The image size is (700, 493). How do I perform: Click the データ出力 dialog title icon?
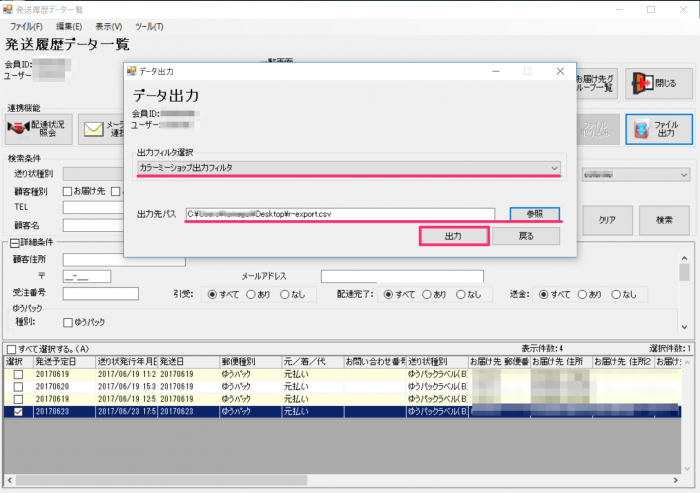click(131, 71)
